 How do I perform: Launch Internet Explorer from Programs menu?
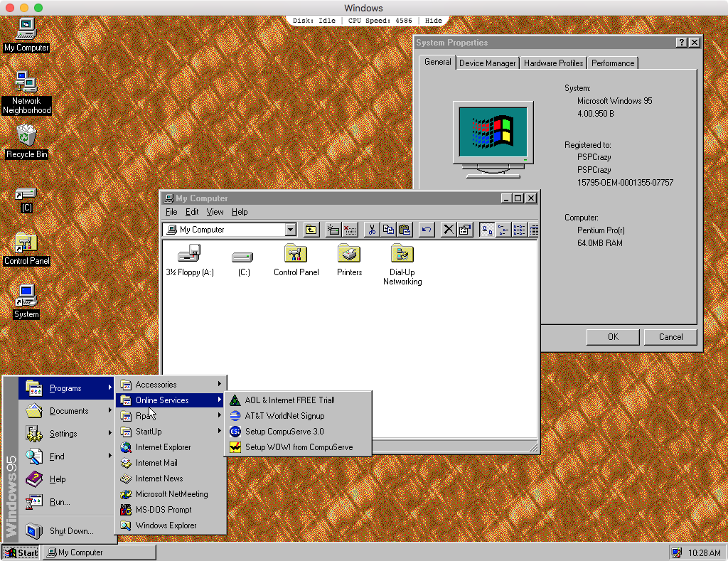click(x=171, y=447)
